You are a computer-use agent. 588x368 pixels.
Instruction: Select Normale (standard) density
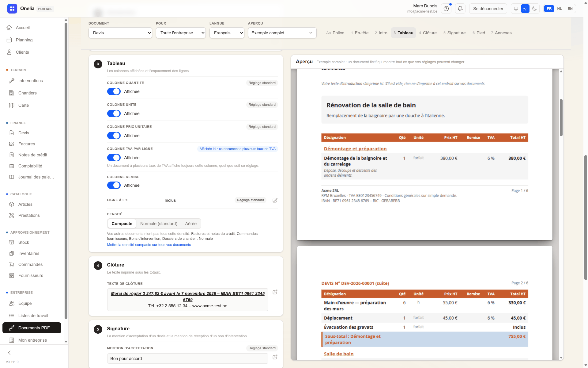[159, 224]
